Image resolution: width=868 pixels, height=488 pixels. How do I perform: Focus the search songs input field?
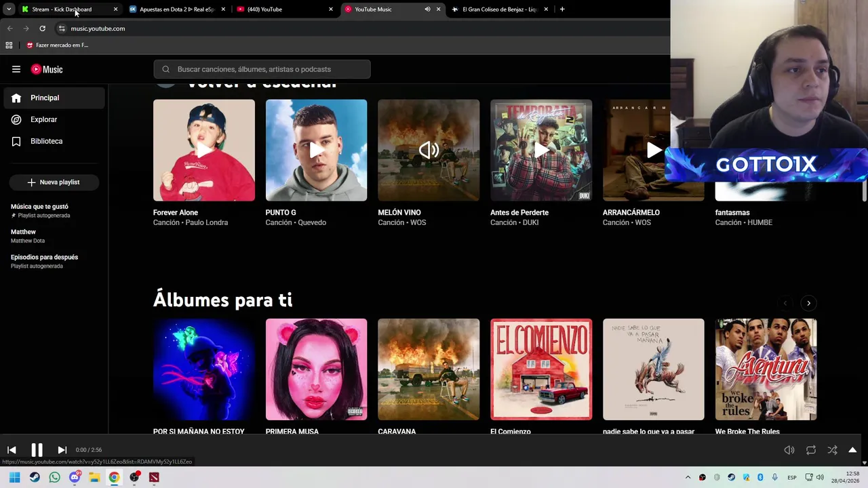pos(262,69)
